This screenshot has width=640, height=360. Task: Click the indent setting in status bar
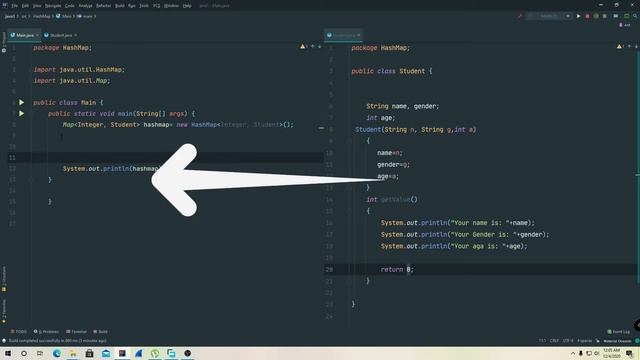point(584,341)
